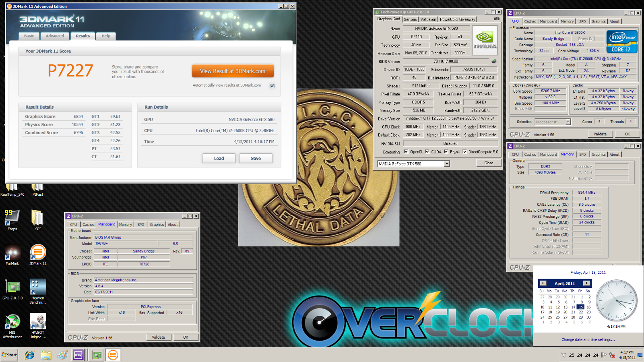Image resolution: width=644 pixels, height=362 pixels.
Task: Open the Advanced tab in 3DMark 11
Action: pos(55,36)
